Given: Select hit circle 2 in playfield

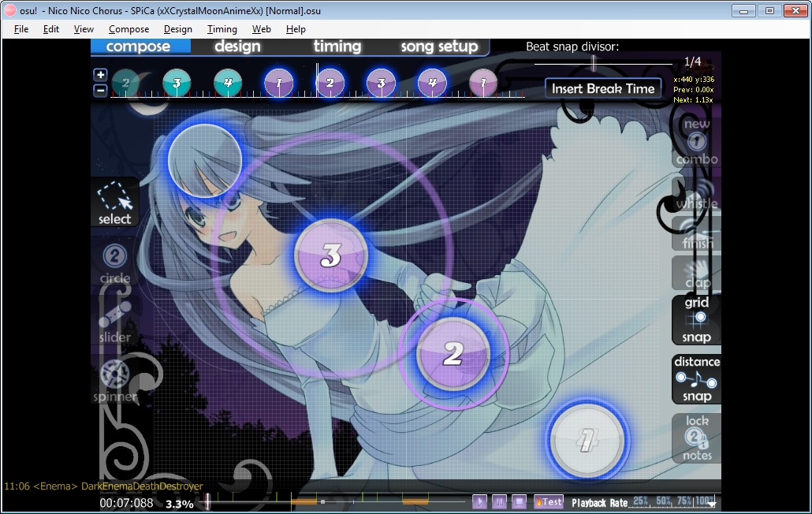Looking at the screenshot, I should [453, 354].
